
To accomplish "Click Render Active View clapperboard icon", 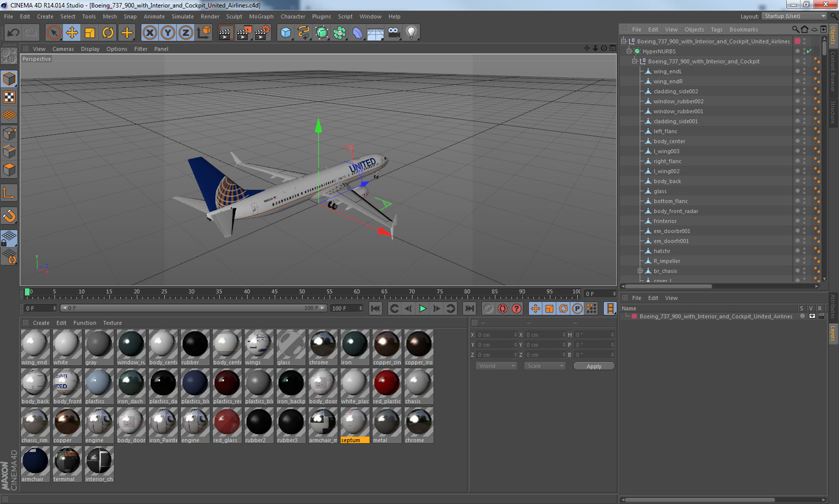I will tap(226, 33).
